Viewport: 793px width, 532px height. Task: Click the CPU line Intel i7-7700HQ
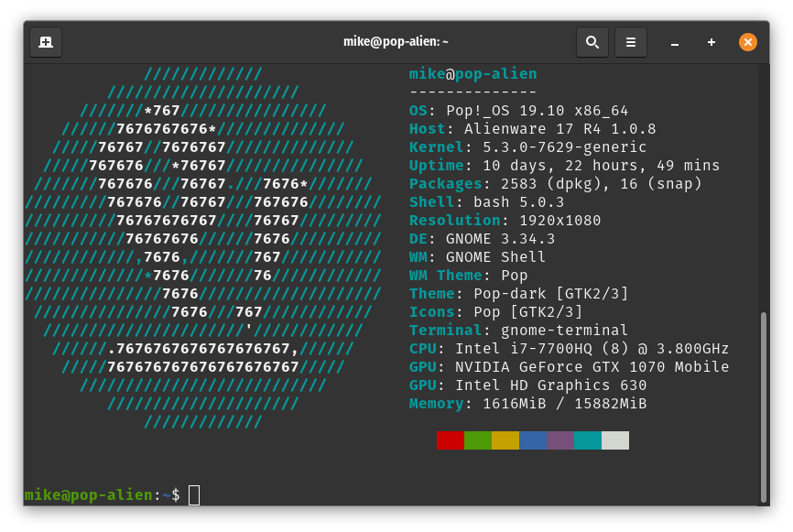click(x=569, y=349)
